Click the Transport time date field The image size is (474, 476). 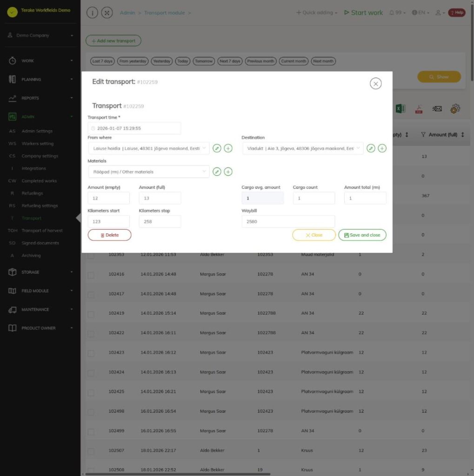(134, 128)
